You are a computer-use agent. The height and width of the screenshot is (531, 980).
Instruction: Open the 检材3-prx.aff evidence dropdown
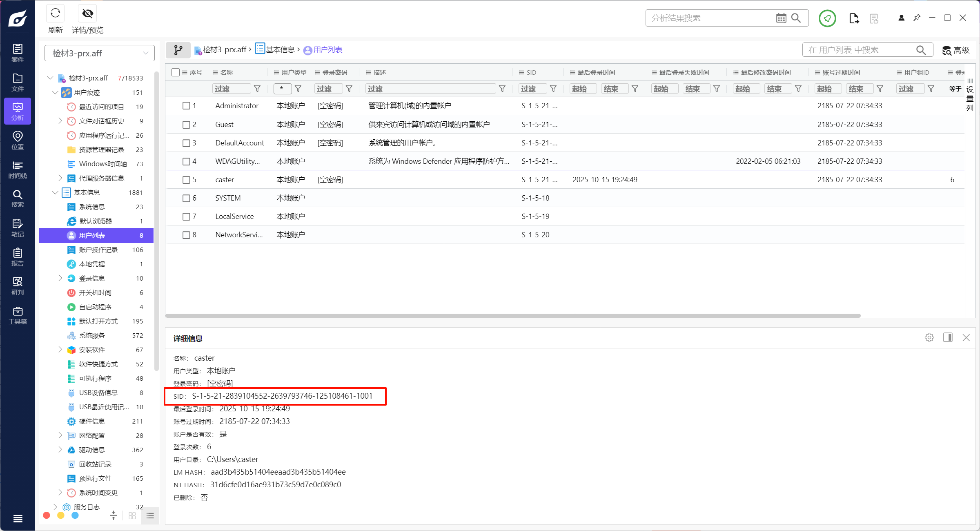coord(100,53)
